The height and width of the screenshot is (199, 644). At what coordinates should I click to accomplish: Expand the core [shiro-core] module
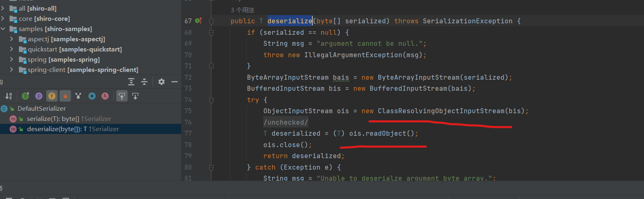coord(3,19)
